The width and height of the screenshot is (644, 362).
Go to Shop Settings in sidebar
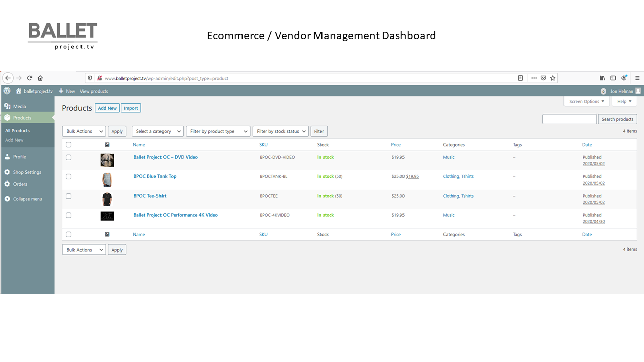pyautogui.click(x=27, y=172)
